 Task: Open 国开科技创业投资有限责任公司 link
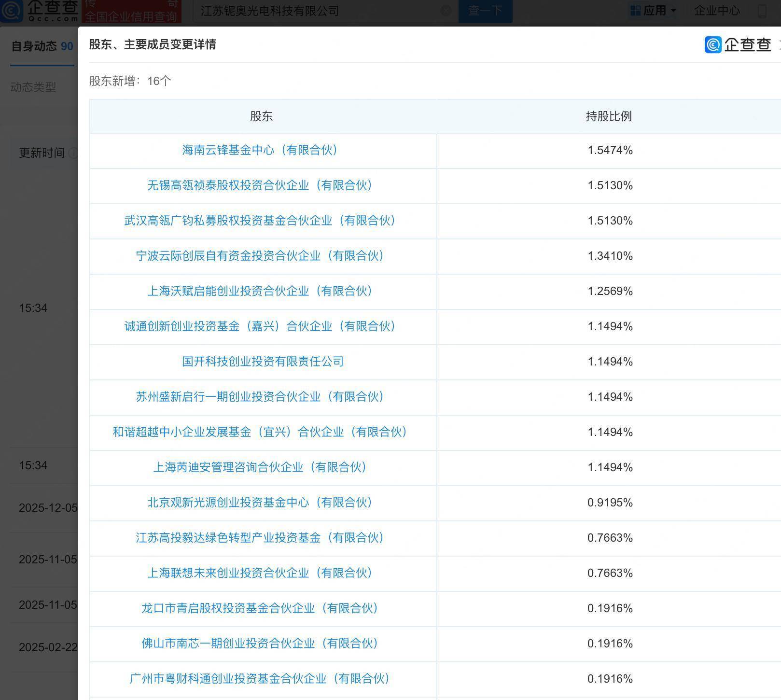point(263,362)
